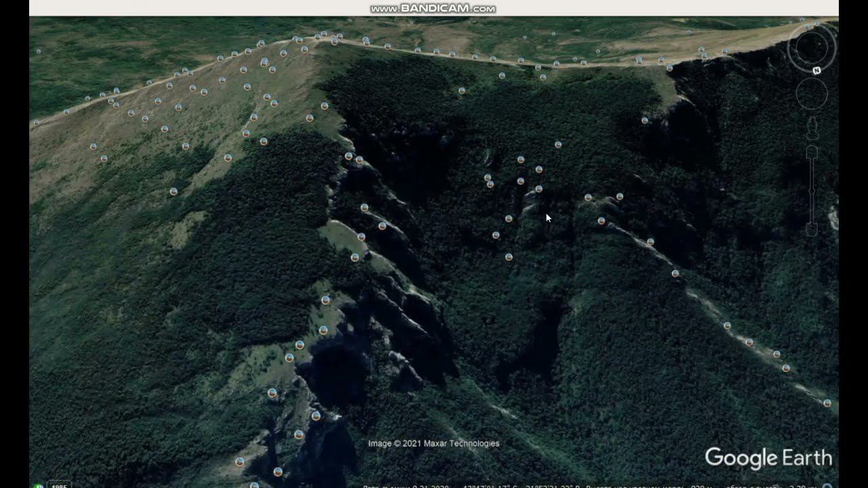Click the zoom slider handle
868x488 pixels.
pyautogui.click(x=812, y=192)
